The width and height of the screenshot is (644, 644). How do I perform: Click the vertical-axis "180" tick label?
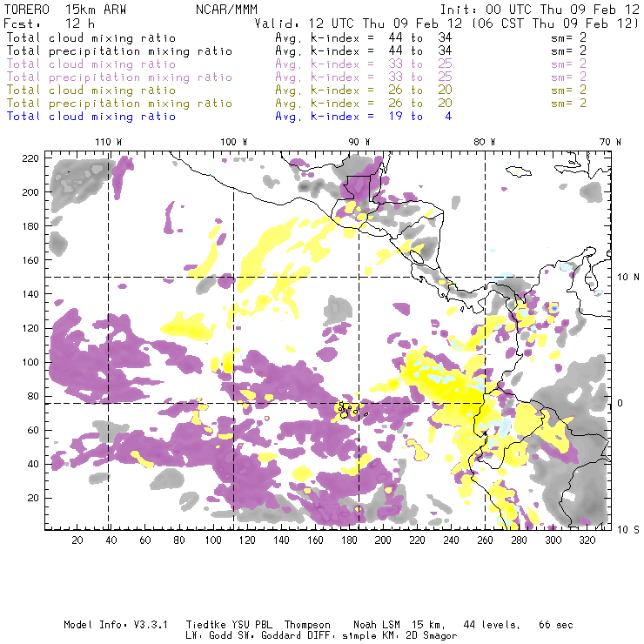coord(30,226)
